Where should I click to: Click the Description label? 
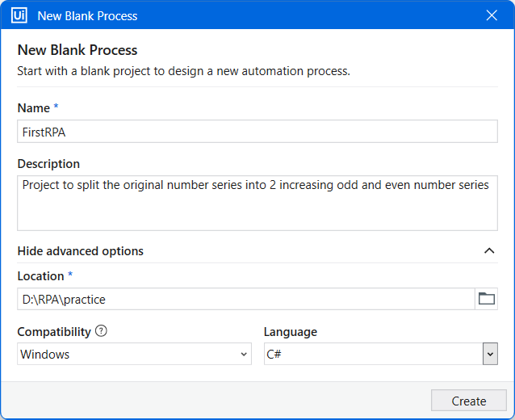tap(48, 164)
